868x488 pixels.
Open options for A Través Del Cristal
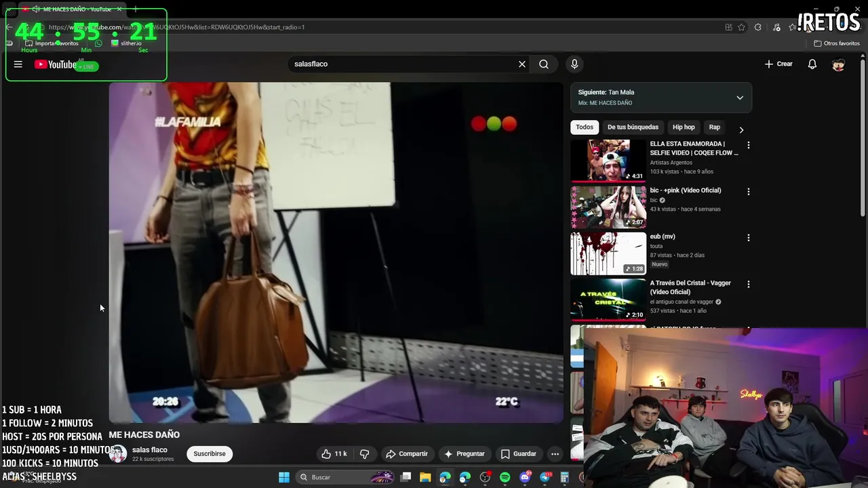click(749, 284)
